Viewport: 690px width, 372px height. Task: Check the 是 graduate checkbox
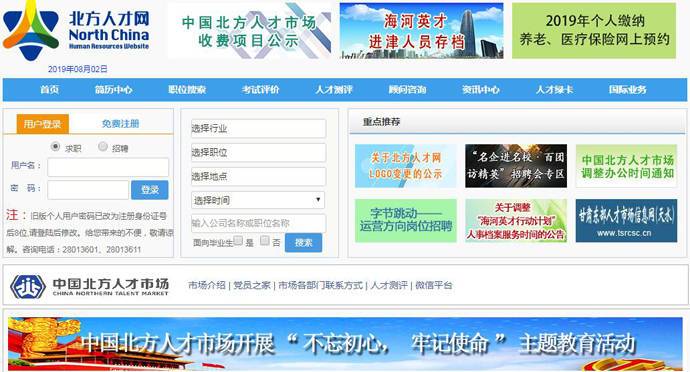[238, 240]
